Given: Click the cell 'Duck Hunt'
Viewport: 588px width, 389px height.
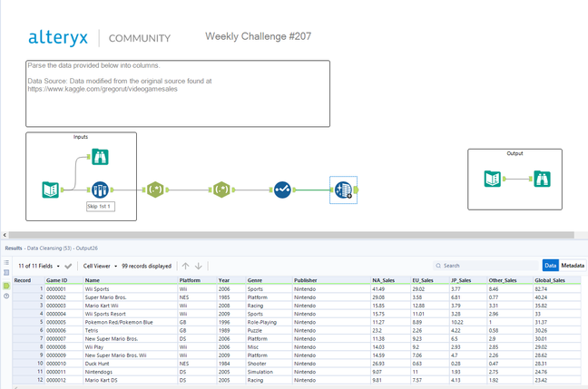Looking at the screenshot, I should pos(131,364).
